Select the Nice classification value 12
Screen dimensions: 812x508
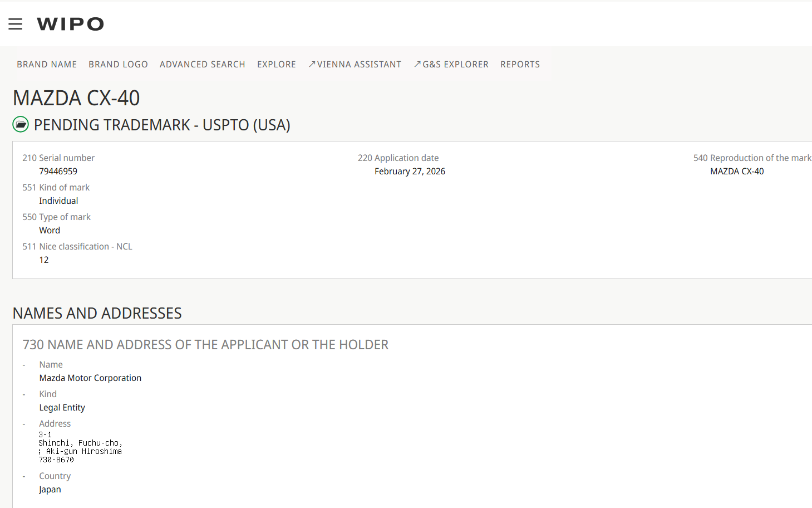(x=44, y=260)
